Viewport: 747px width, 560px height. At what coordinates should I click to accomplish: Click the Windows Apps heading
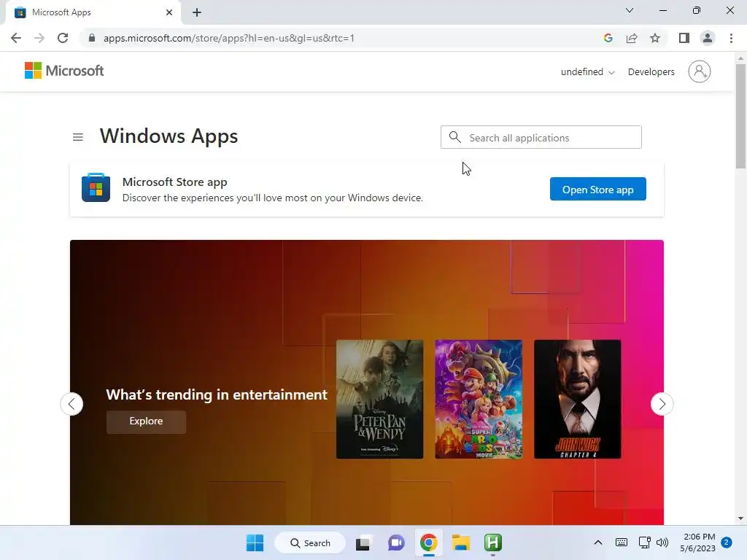tap(169, 136)
